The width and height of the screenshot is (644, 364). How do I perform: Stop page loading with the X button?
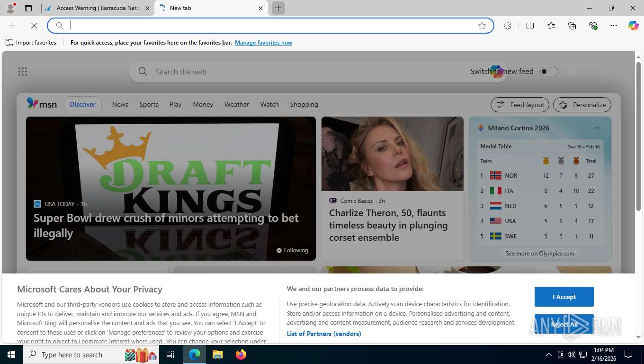click(x=34, y=26)
